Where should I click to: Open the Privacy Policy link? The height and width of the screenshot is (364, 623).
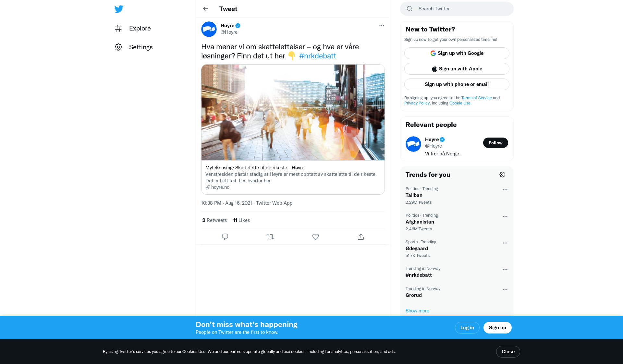point(417,103)
